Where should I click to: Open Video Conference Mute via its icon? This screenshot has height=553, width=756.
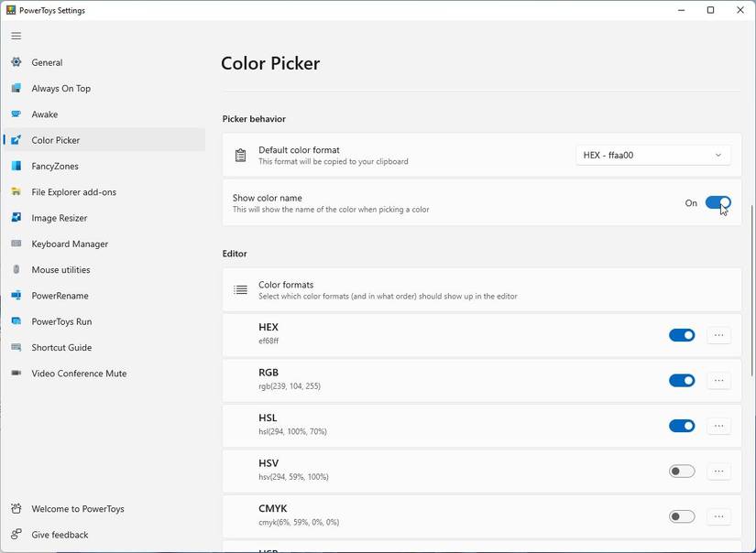[16, 373]
